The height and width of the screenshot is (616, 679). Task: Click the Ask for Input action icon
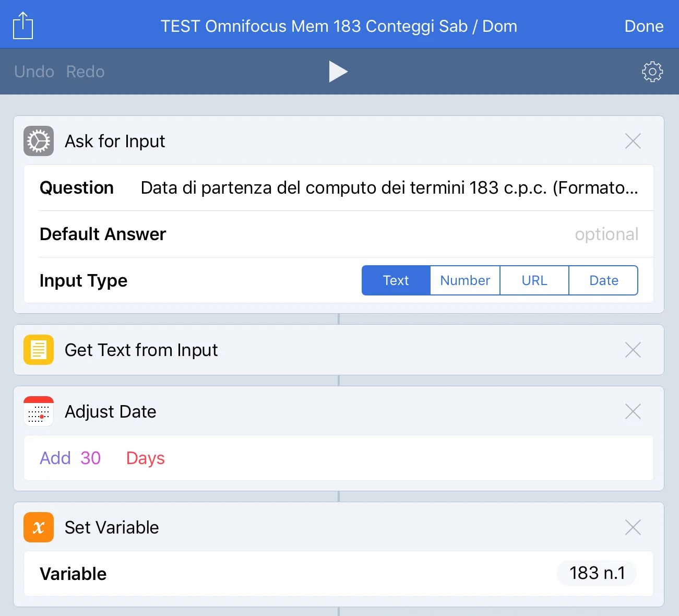(x=39, y=141)
